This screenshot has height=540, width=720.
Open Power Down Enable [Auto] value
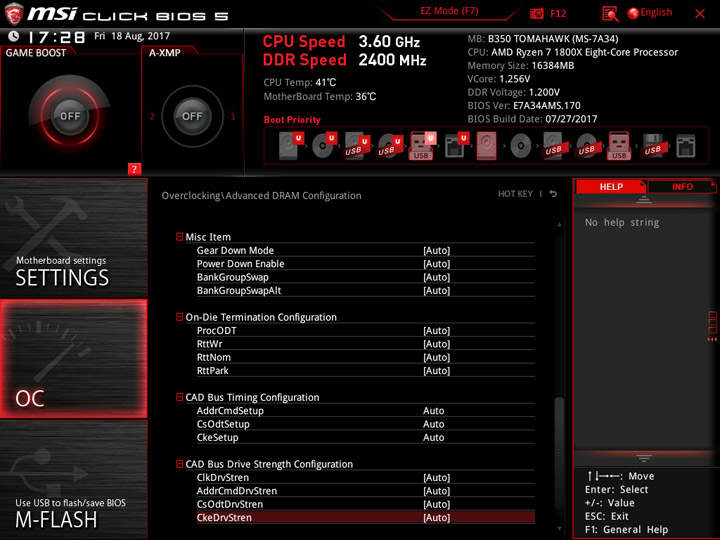[x=437, y=264]
